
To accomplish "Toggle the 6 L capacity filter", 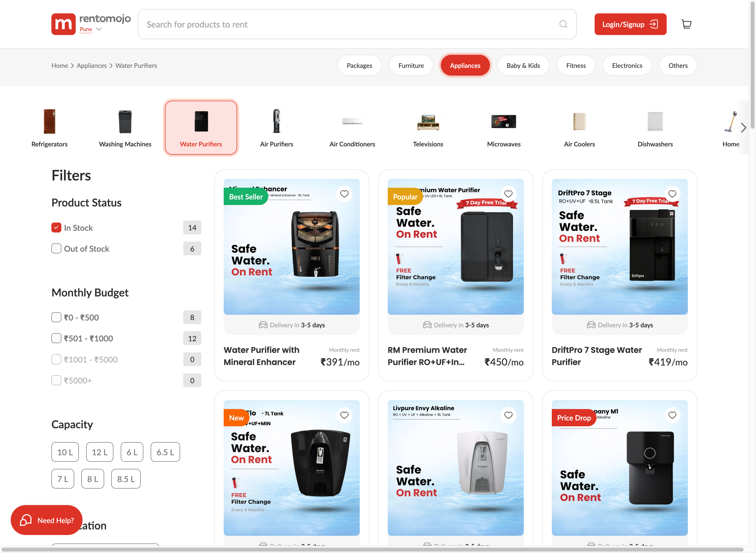I will pyautogui.click(x=132, y=452).
